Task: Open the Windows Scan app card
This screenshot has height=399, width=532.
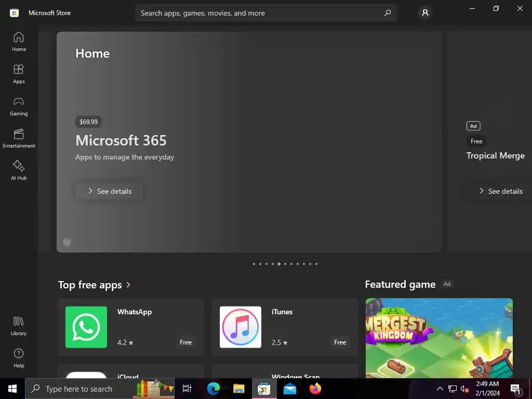Action: pos(285,371)
